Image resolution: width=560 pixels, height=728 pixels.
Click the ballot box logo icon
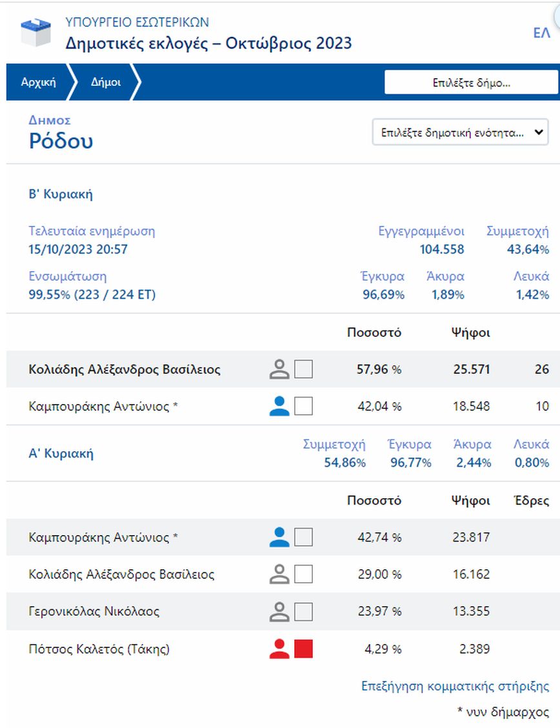pyautogui.click(x=36, y=32)
